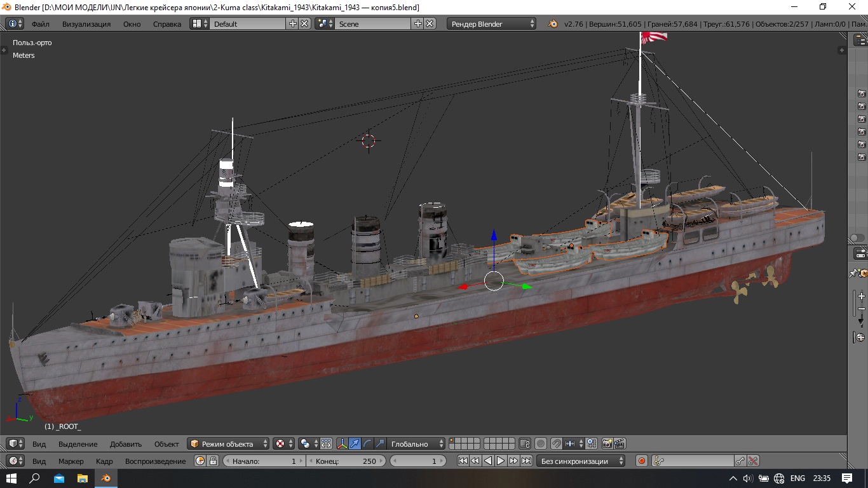Click the current frame number field

418,461
